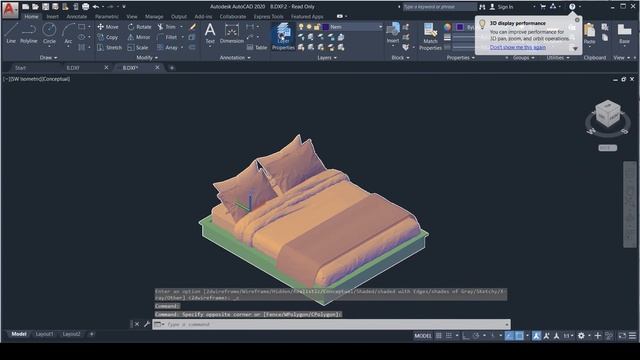Insert a Table

point(257,48)
